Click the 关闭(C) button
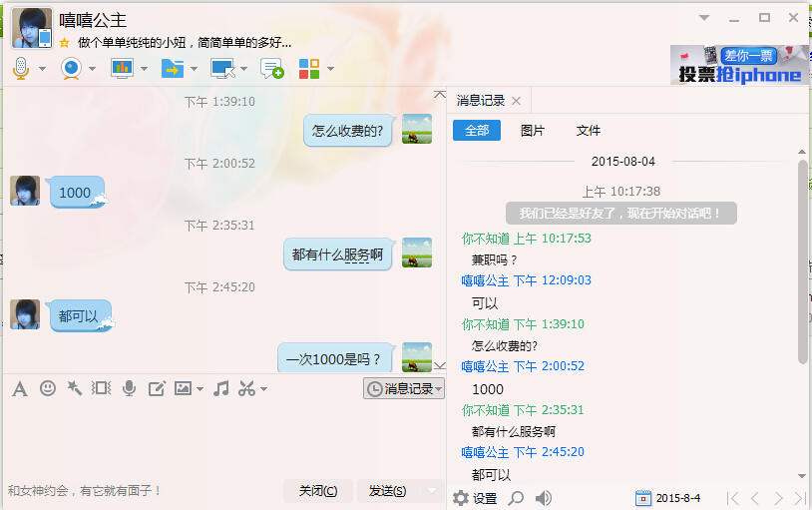The image size is (812, 510). (318, 490)
